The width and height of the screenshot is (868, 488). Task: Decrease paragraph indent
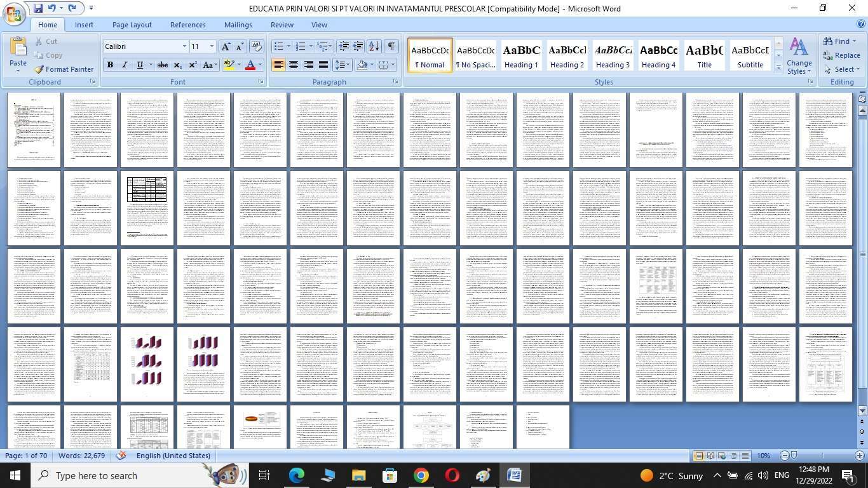pyautogui.click(x=344, y=46)
